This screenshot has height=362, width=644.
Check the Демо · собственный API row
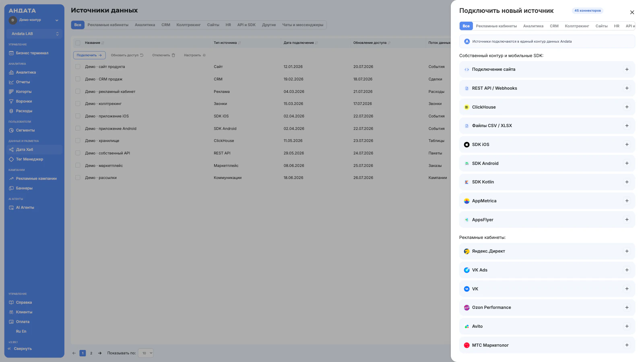click(78, 153)
